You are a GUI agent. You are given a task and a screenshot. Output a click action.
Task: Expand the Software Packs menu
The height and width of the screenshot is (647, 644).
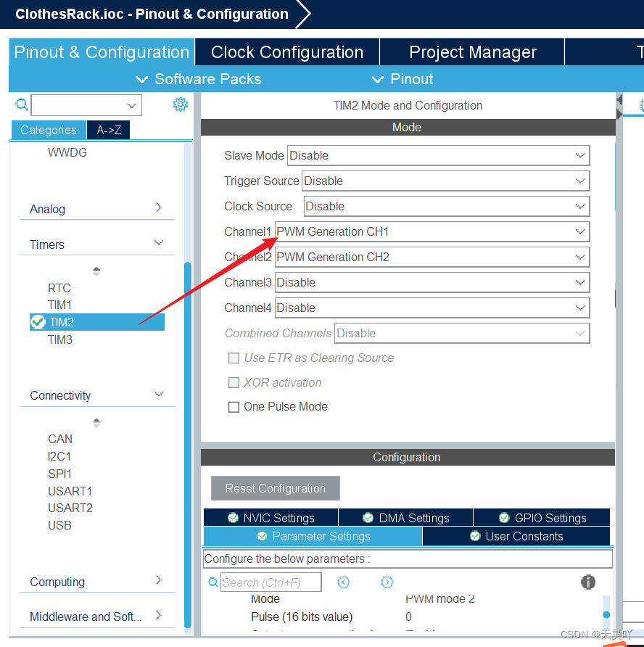click(199, 79)
